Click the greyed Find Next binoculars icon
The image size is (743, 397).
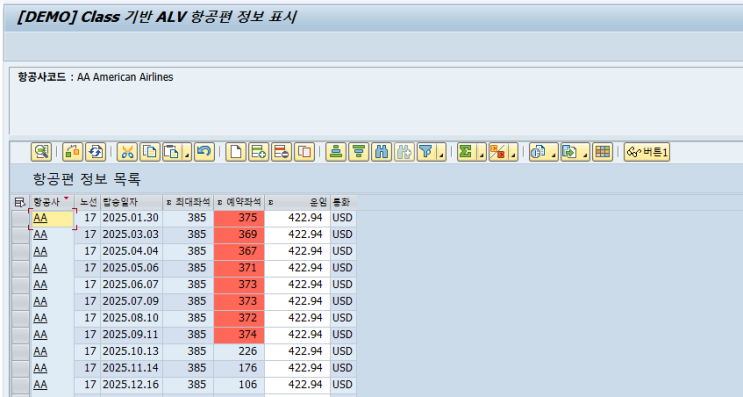(x=404, y=152)
